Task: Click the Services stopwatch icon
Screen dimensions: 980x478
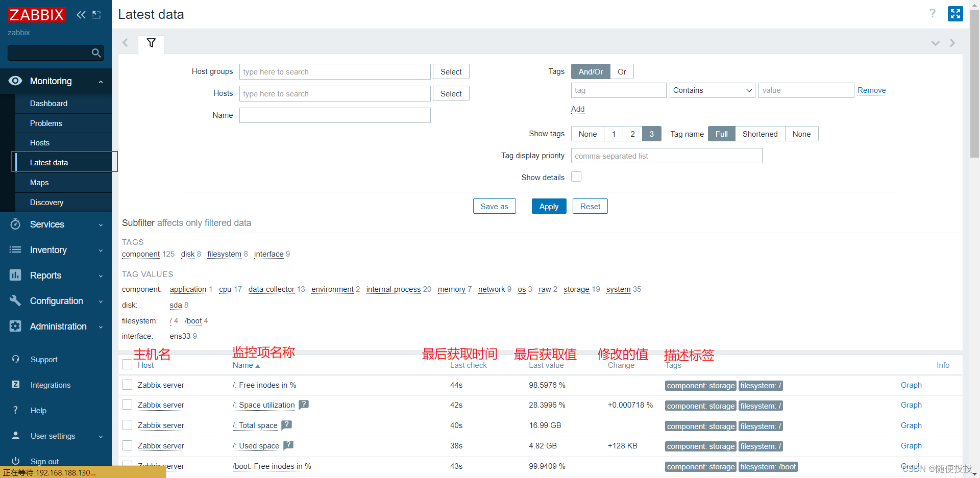Action: 15,224
